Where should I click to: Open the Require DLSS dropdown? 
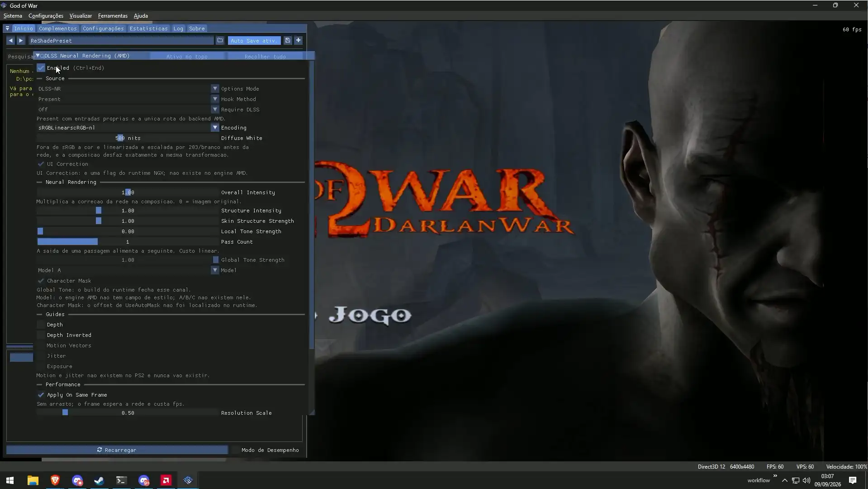tap(128, 110)
